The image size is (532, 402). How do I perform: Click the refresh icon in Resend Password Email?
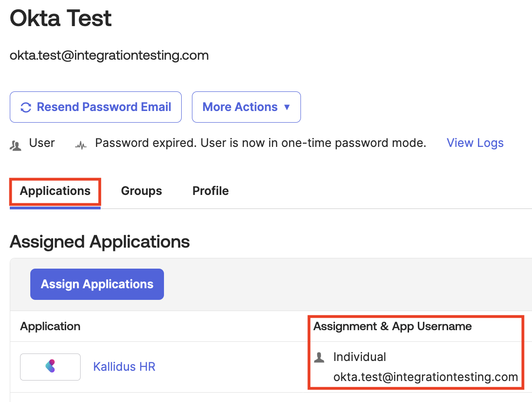pyautogui.click(x=26, y=107)
